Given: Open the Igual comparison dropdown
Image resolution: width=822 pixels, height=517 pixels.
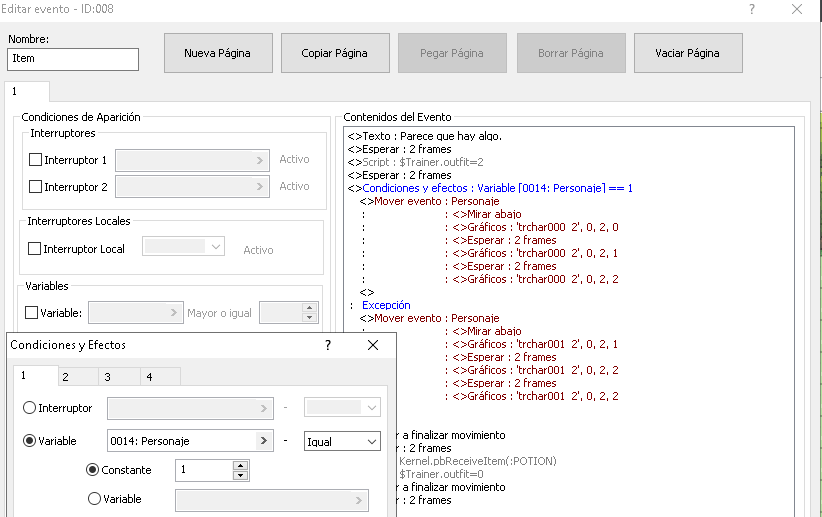Looking at the screenshot, I should 342,441.
